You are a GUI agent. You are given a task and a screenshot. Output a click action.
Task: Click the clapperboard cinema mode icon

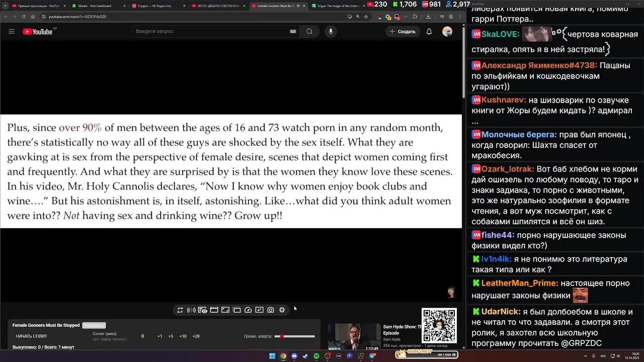[x=214, y=310]
